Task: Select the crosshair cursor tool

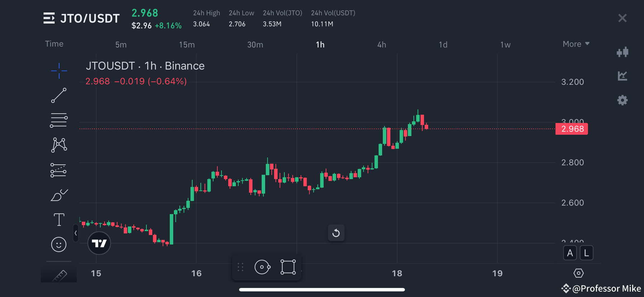Action: [x=58, y=71]
